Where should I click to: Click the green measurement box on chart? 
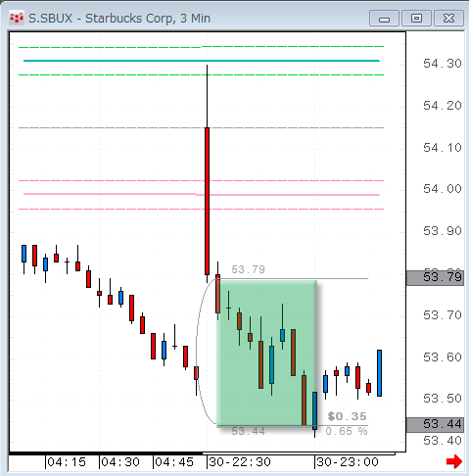[266, 353]
